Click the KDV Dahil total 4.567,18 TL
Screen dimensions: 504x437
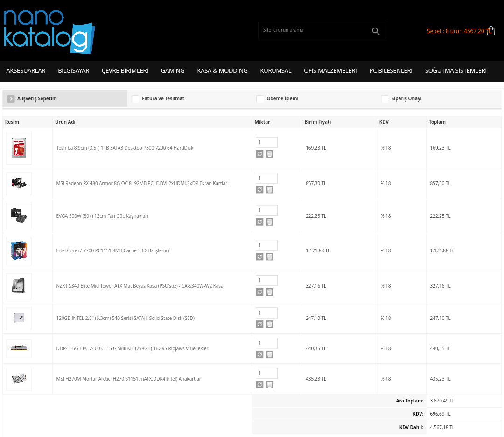tap(442, 427)
